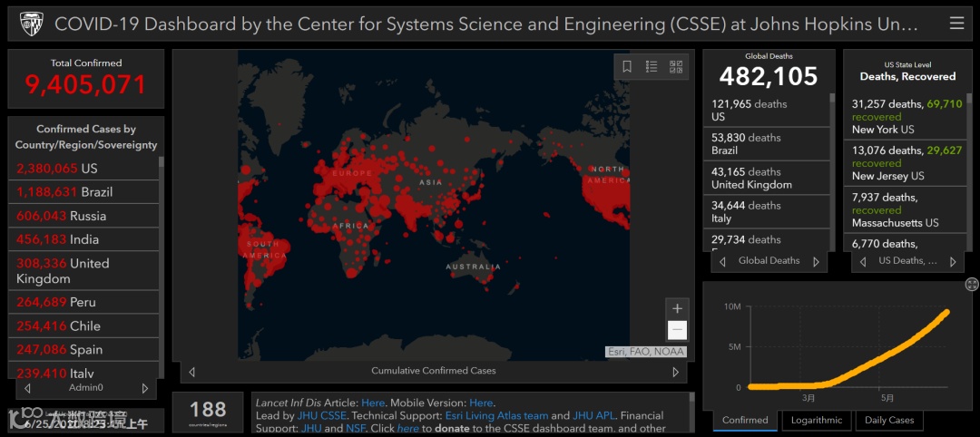Switch to the Logarithmic chart tab
This screenshot has width=980, height=437.
coord(817,420)
